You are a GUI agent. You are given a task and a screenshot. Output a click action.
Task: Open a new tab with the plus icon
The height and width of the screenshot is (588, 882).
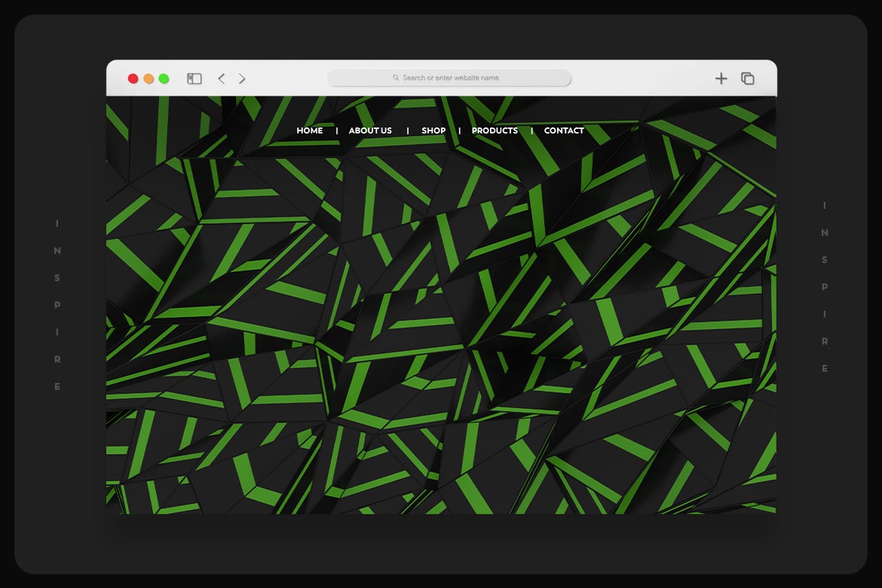pos(721,78)
